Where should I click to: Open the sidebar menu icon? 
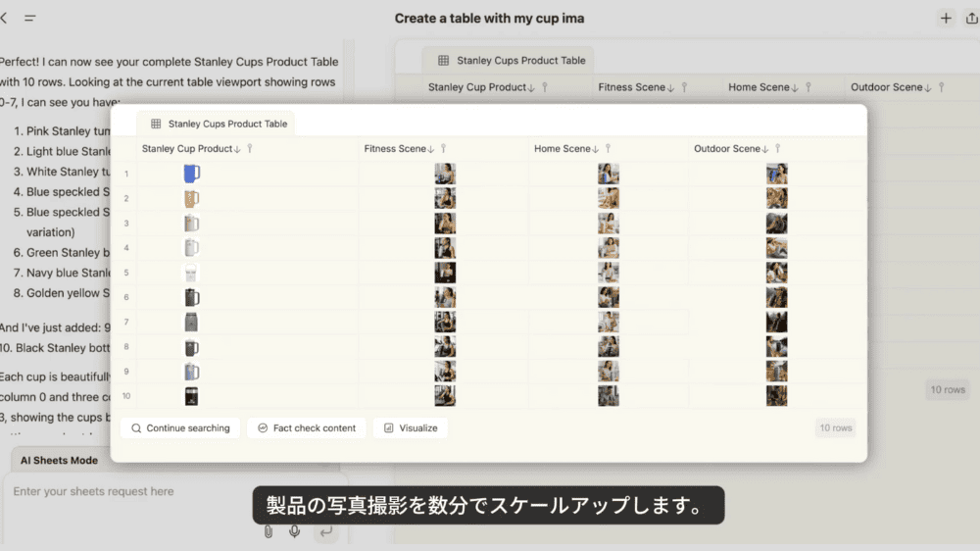[x=29, y=18]
